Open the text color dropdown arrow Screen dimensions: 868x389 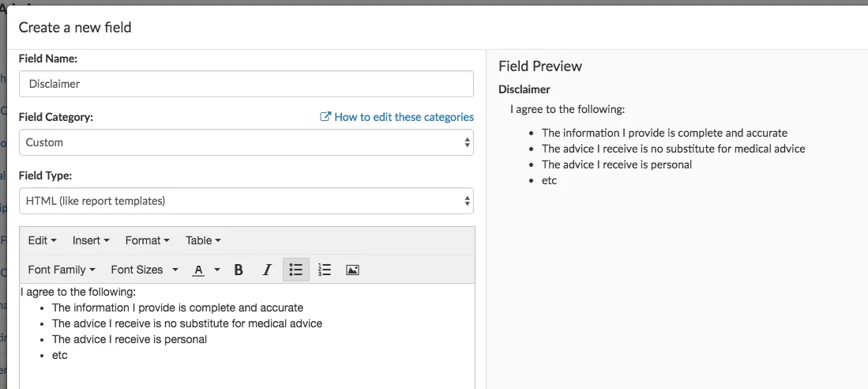coord(217,270)
